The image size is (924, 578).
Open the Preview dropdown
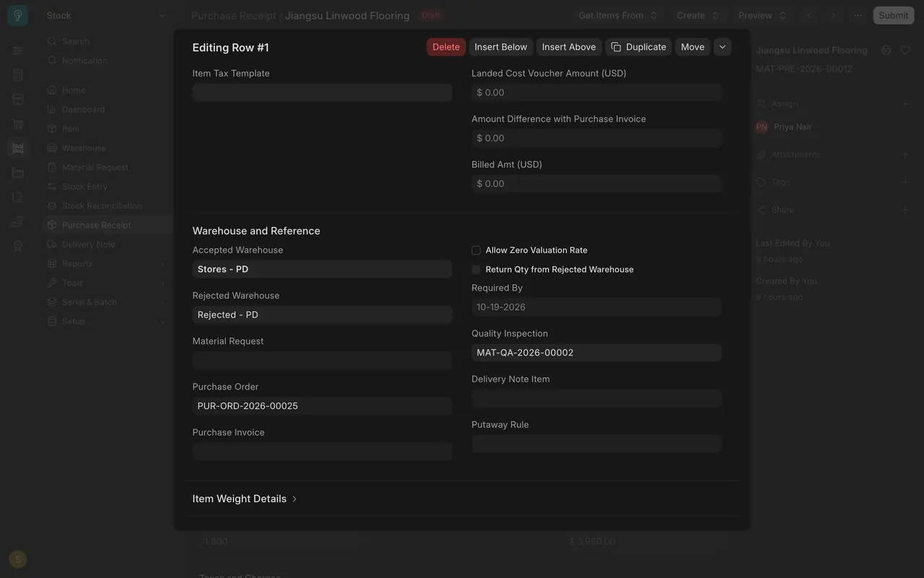click(x=762, y=15)
